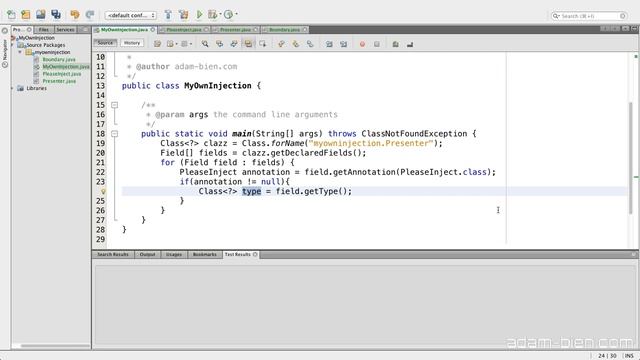The image size is (640, 360).
Task: Toggle the Rectangular Selection icon
Action: tap(262, 44)
